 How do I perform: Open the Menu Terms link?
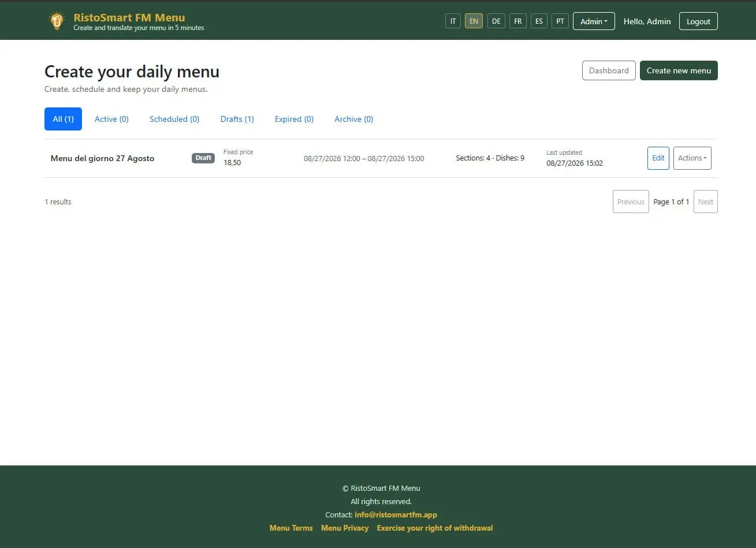click(x=291, y=528)
